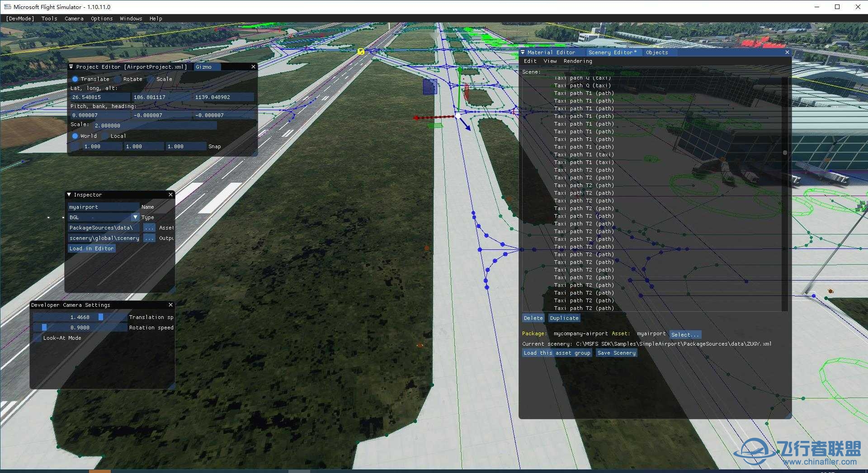Click the scenery\global\scenery output field
868x473 pixels.
[x=104, y=238]
